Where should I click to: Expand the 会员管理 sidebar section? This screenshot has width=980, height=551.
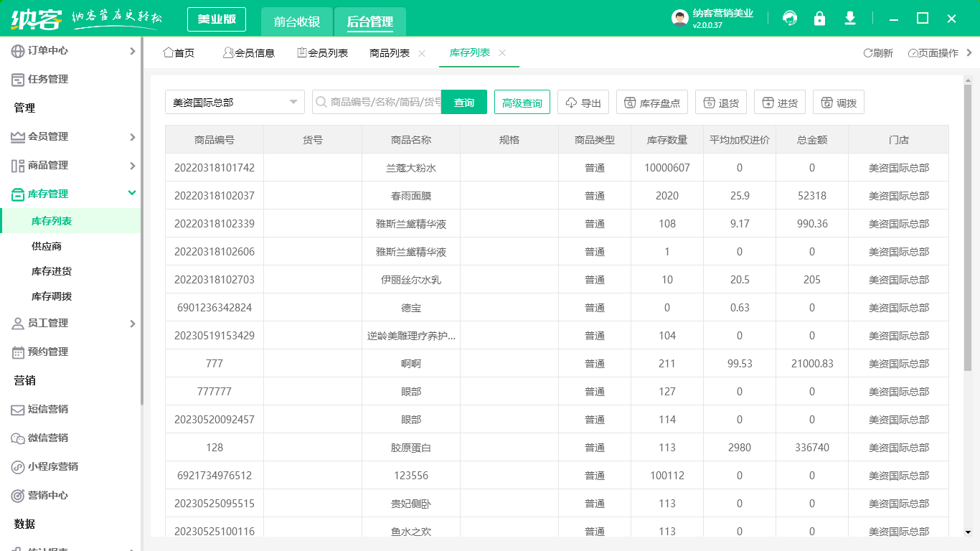click(x=131, y=137)
